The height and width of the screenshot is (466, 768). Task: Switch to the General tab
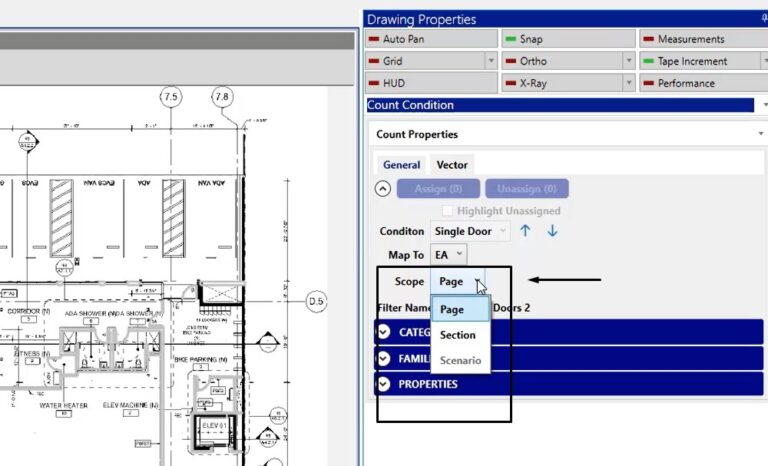pyautogui.click(x=402, y=165)
